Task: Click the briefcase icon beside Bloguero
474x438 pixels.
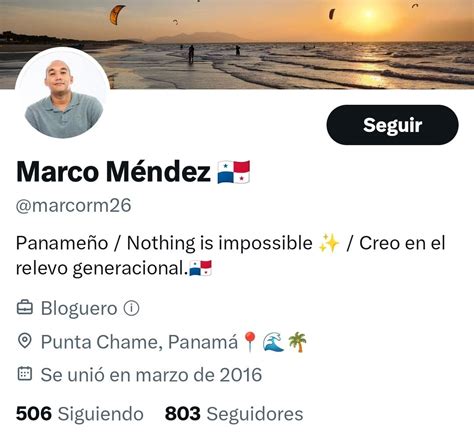Action: click(25, 308)
